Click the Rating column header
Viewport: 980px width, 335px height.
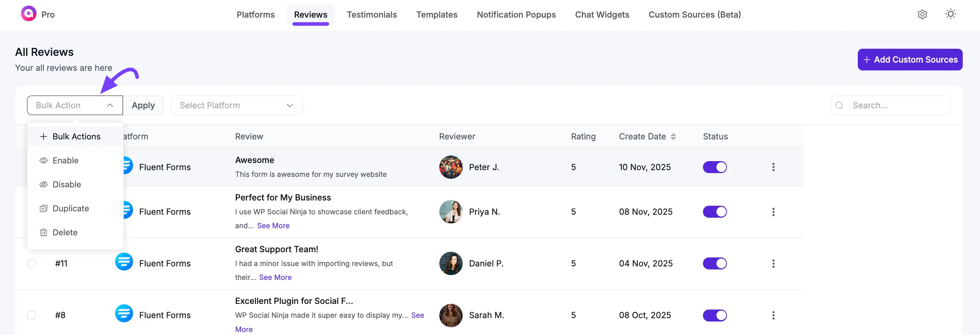pos(583,136)
